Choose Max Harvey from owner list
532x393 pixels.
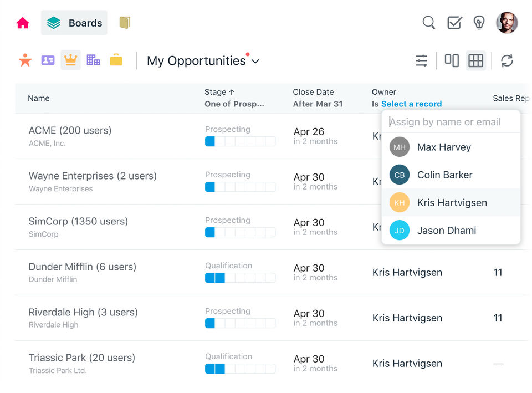(x=451, y=147)
